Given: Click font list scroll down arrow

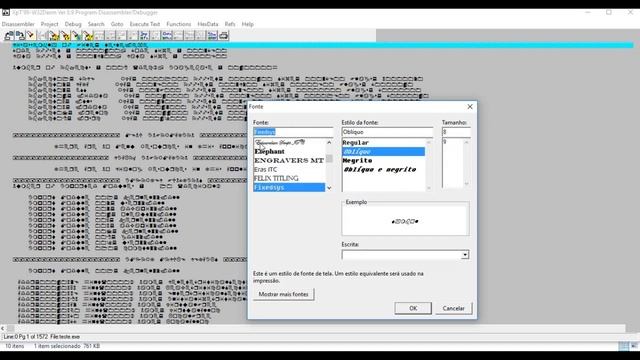Looking at the screenshot, I should coord(329,188).
